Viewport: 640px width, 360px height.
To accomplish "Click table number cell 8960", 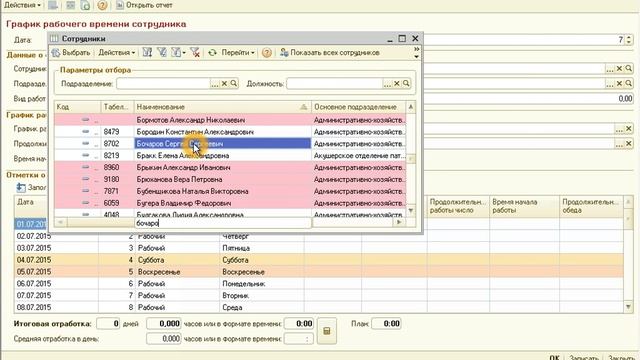I will tap(118, 167).
